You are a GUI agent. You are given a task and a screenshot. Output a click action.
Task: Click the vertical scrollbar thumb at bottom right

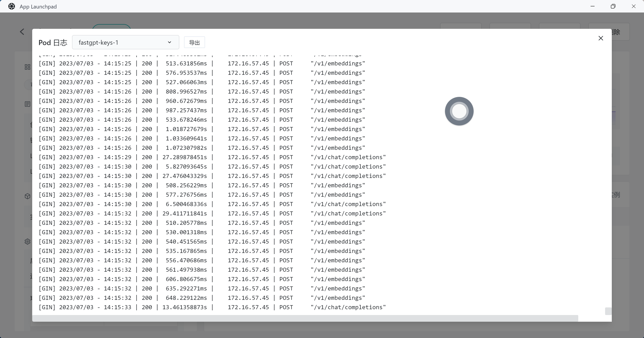[608, 311]
